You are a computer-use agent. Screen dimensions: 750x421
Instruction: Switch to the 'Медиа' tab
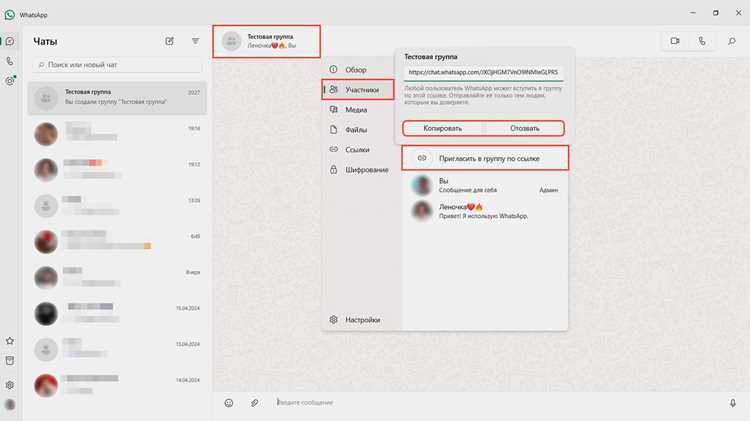point(359,110)
